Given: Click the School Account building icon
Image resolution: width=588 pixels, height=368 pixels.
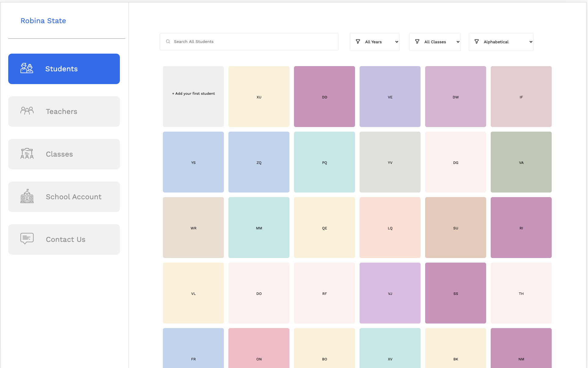Looking at the screenshot, I should coord(27,196).
